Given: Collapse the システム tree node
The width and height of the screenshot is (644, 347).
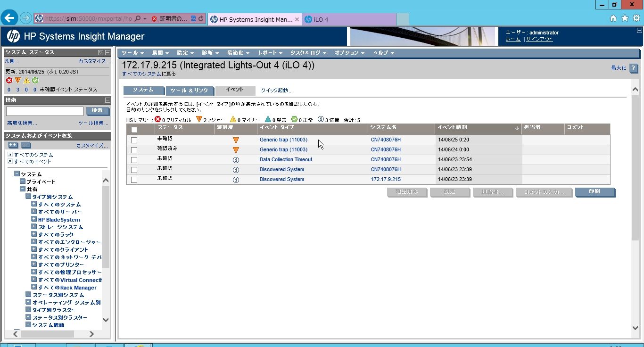Looking at the screenshot, I should click(x=17, y=174).
